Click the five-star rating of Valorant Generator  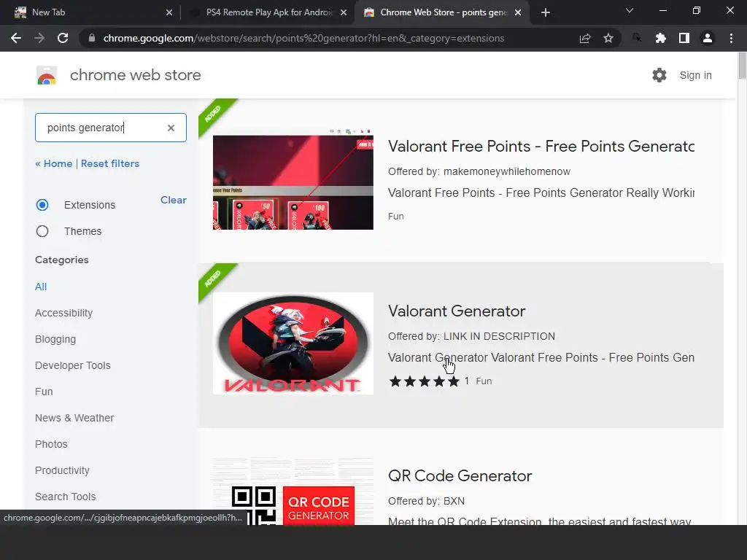coord(424,381)
